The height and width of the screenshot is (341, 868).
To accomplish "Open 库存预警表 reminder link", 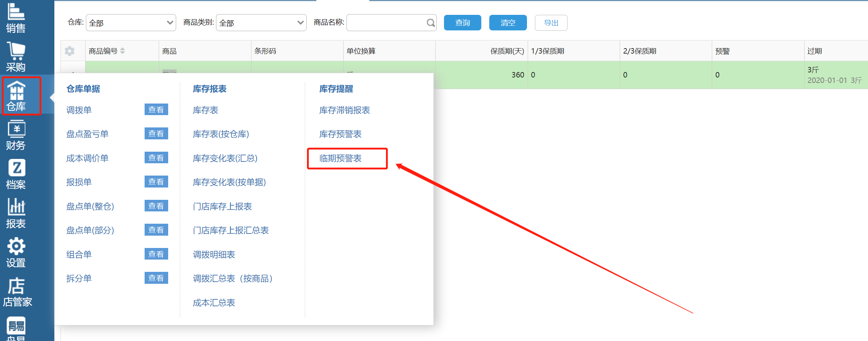I will pos(340,134).
